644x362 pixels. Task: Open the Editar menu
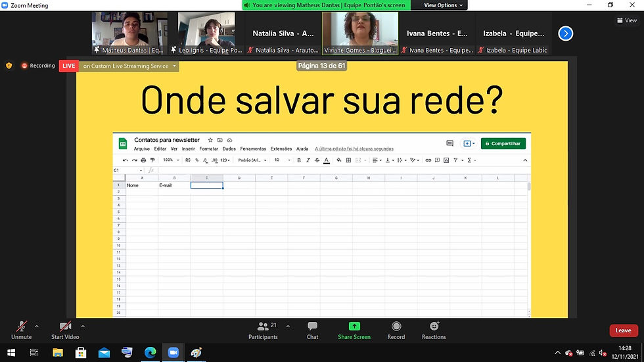[160, 149]
